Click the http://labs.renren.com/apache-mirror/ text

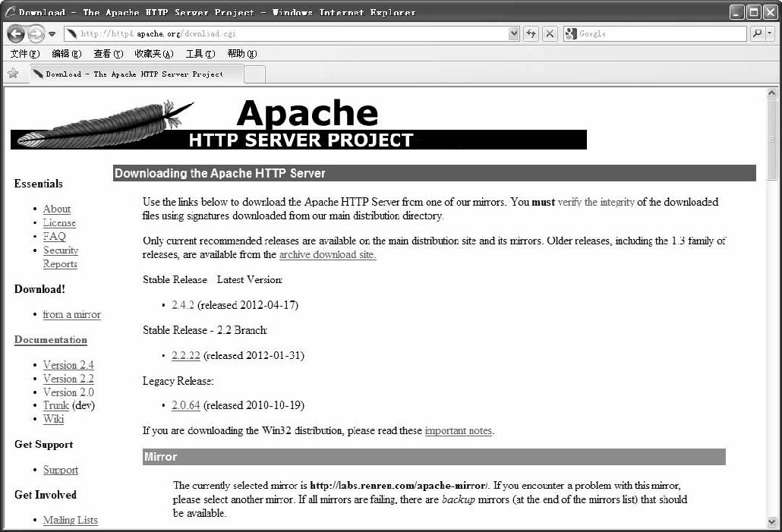(x=399, y=486)
